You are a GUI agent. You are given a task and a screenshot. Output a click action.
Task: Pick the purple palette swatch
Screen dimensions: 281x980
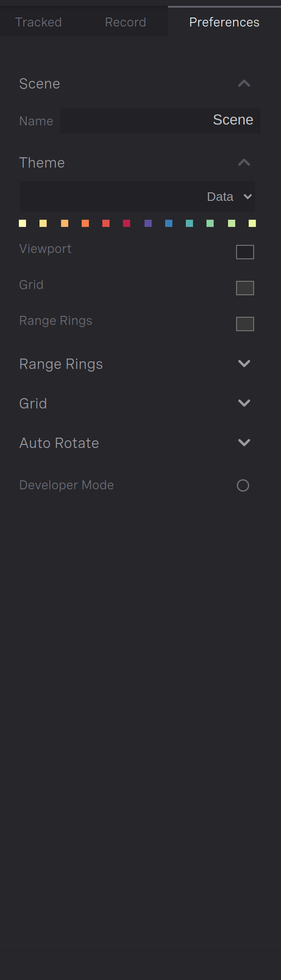(148, 223)
